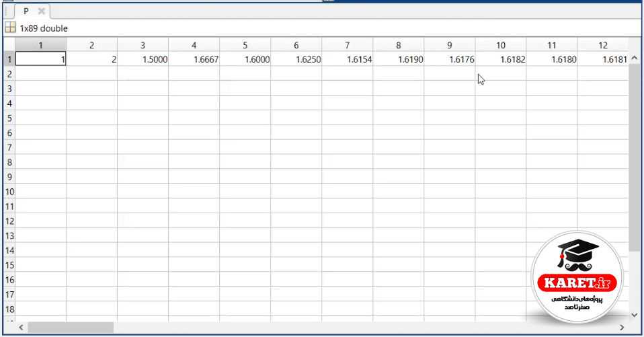Select row header 1
The image size is (644, 337).
point(9,59)
